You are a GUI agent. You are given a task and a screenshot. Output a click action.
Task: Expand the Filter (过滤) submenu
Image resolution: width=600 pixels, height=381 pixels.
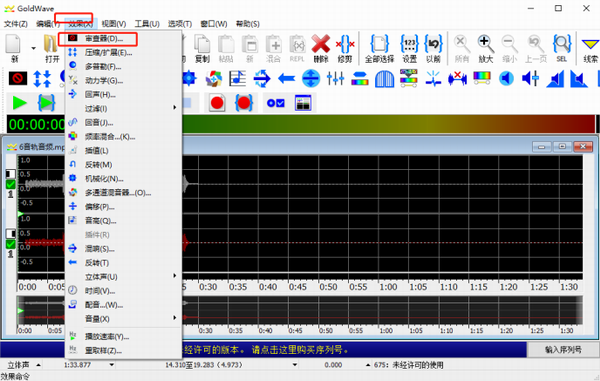click(123, 109)
